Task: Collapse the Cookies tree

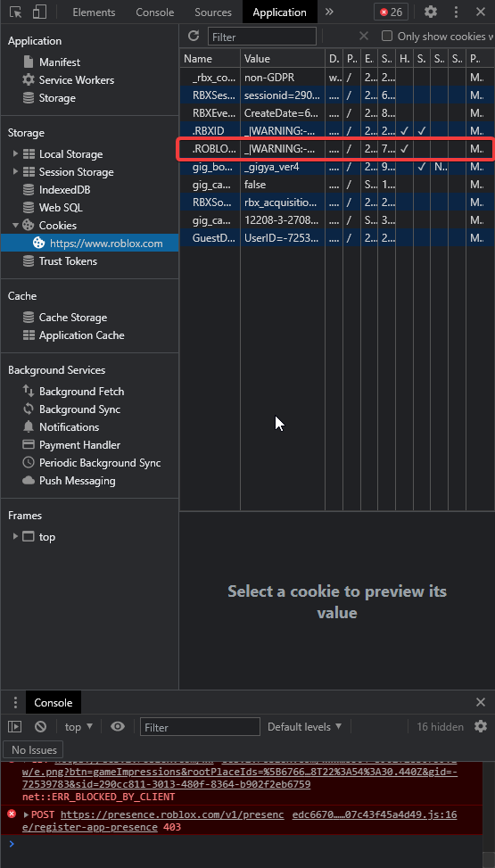Action: [15, 225]
